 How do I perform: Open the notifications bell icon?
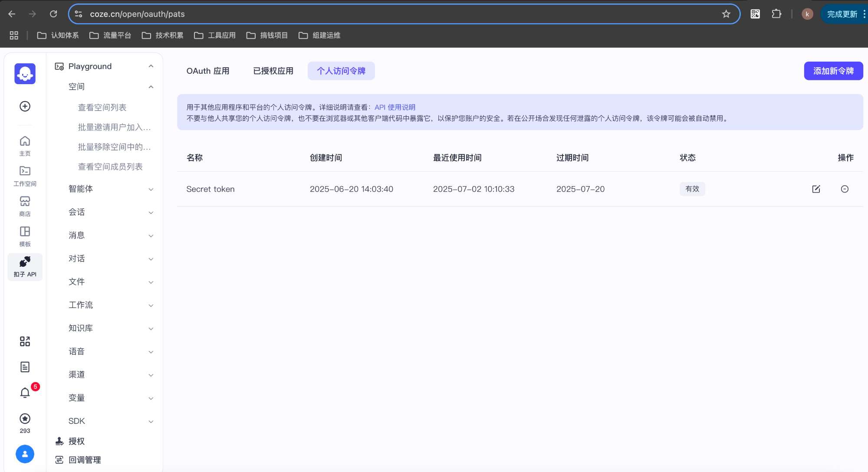[x=25, y=393]
